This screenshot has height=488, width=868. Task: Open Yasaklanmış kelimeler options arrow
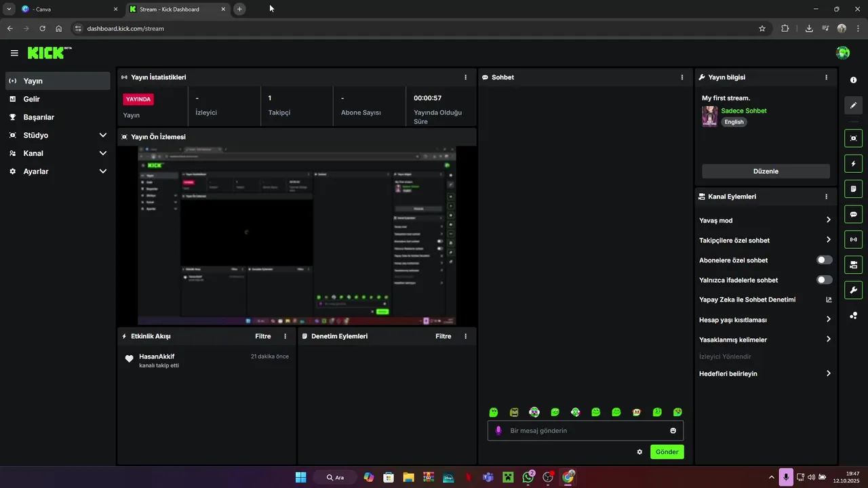click(829, 340)
